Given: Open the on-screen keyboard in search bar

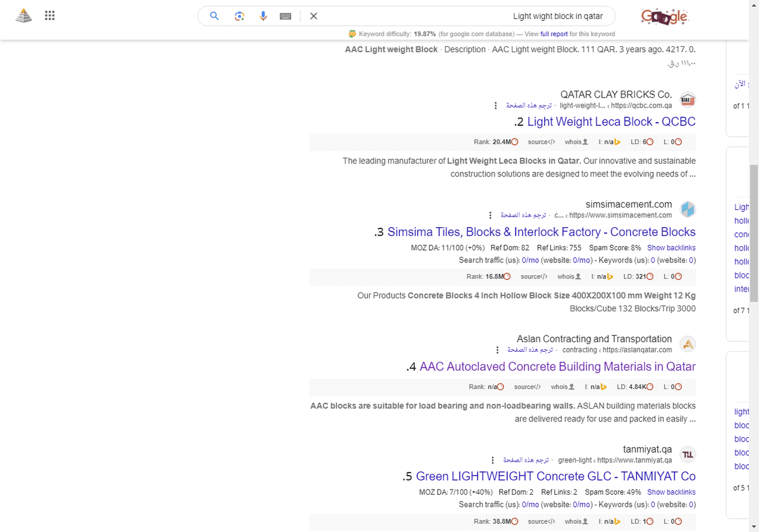Looking at the screenshot, I should click(285, 16).
